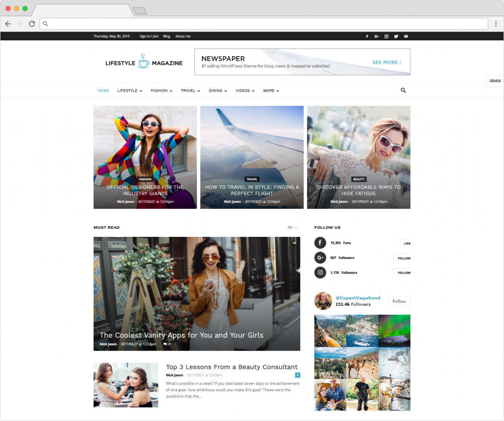Click the browser back arrow
This screenshot has height=421, width=504.
coord(8,24)
